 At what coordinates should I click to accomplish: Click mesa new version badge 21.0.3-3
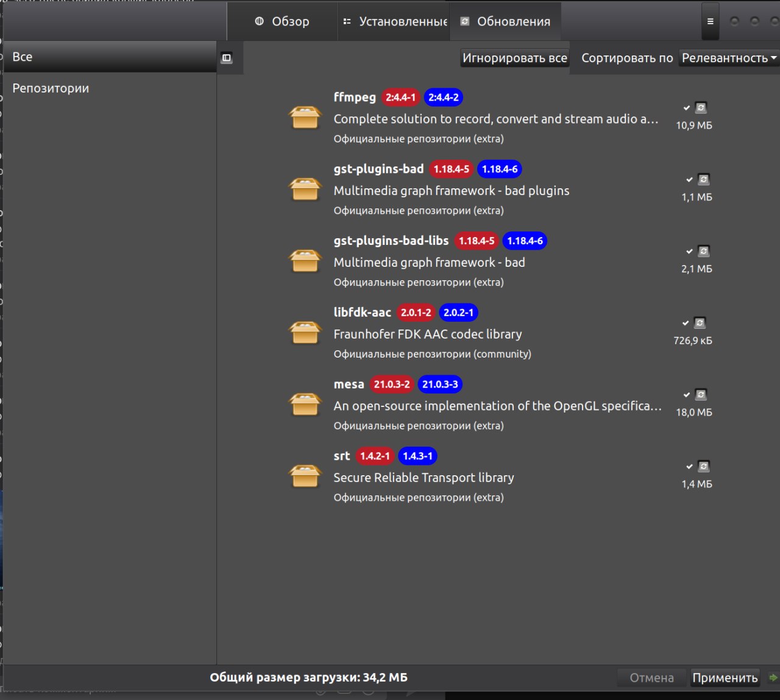tap(440, 384)
